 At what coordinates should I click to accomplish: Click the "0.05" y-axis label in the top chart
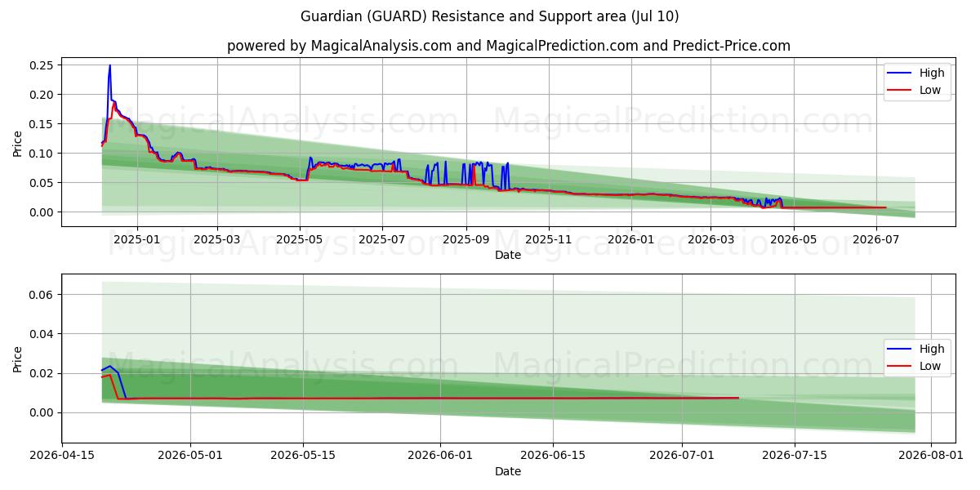click(42, 183)
